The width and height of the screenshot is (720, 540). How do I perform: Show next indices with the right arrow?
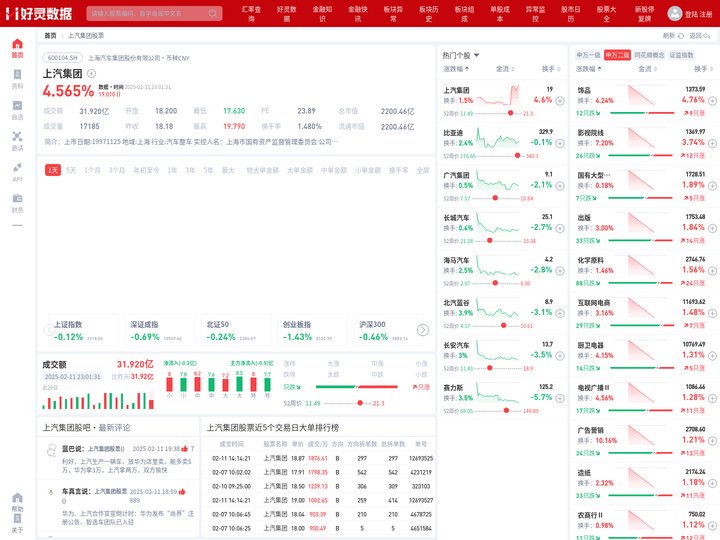click(423, 330)
